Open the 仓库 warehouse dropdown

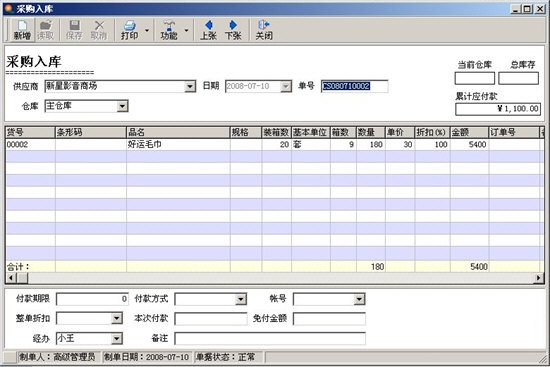click(122, 106)
